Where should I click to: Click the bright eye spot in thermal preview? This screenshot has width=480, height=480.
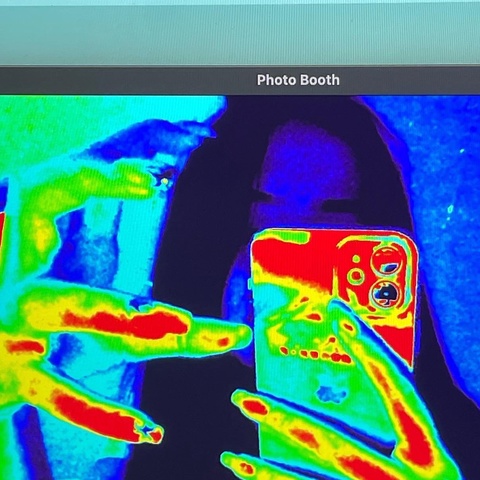click(x=164, y=182)
